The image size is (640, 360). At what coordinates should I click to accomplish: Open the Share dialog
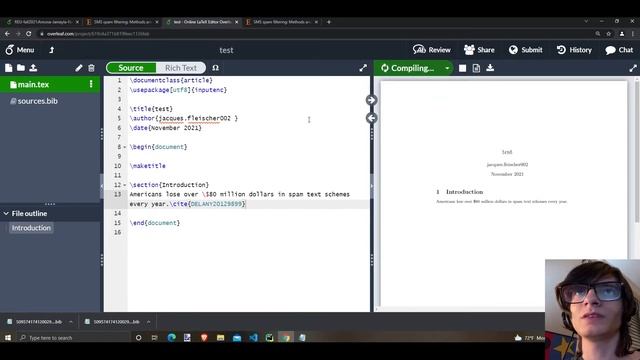click(479, 50)
